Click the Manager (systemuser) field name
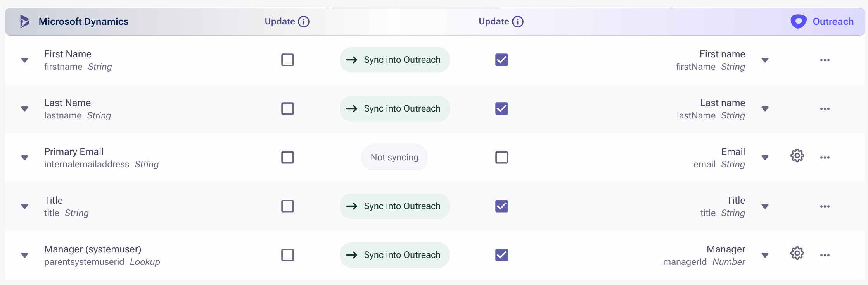Viewport: 868px width, 285px height. point(93,249)
